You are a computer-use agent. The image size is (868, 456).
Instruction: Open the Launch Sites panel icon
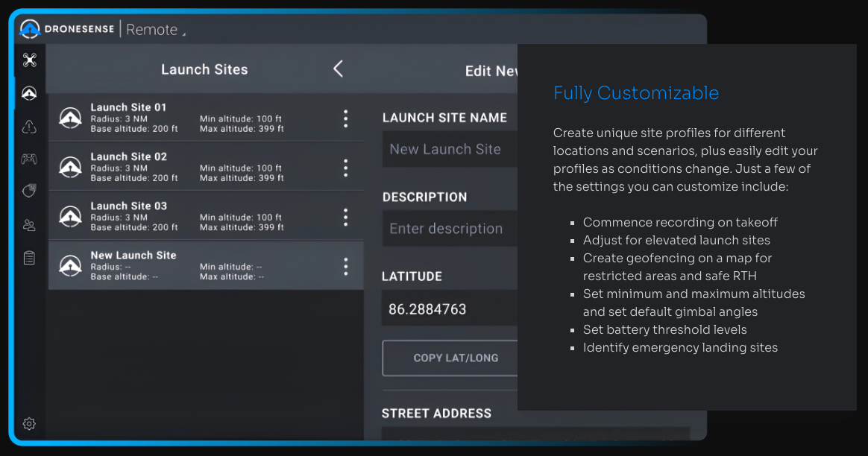[x=29, y=93]
